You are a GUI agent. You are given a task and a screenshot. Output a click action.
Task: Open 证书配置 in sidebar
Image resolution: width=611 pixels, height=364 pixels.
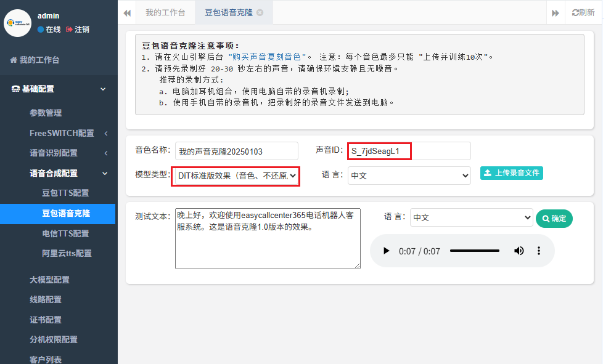pyautogui.click(x=46, y=320)
